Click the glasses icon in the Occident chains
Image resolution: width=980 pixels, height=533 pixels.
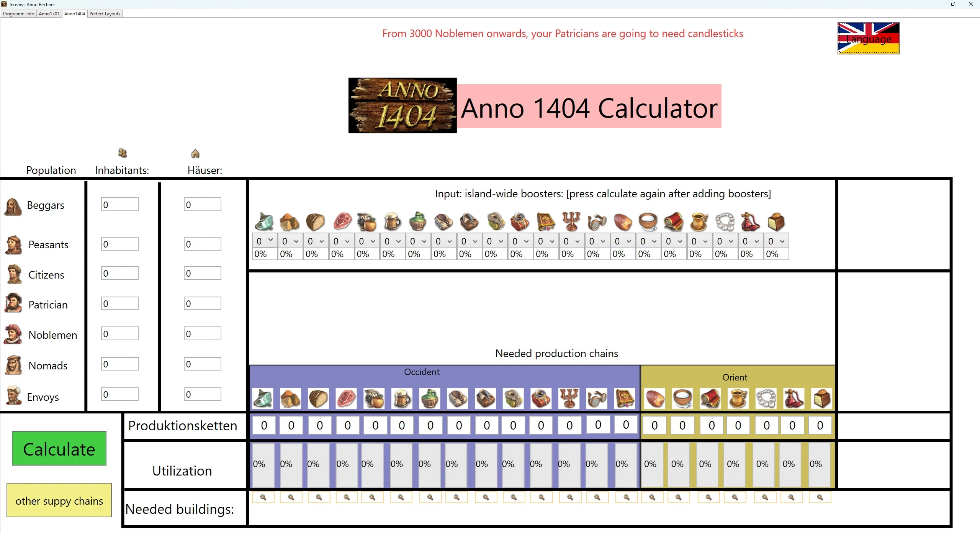(597, 399)
